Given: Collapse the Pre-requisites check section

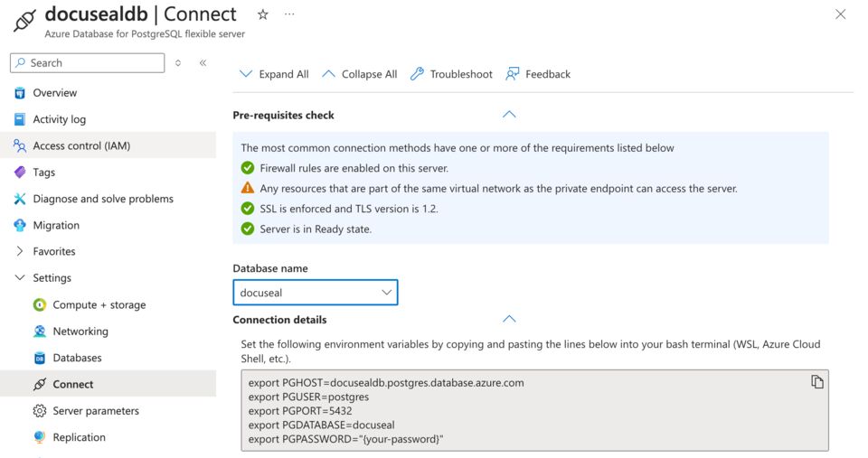Looking at the screenshot, I should coord(509,115).
